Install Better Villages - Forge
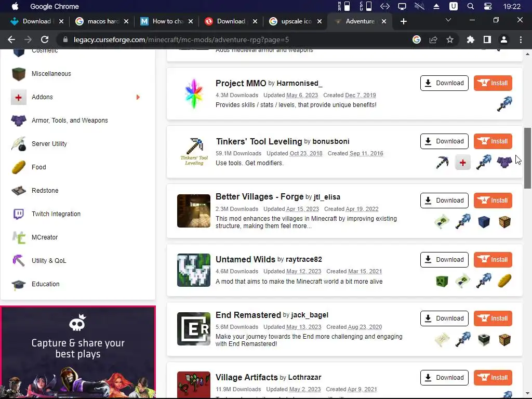The image size is (532, 399). [x=493, y=201]
